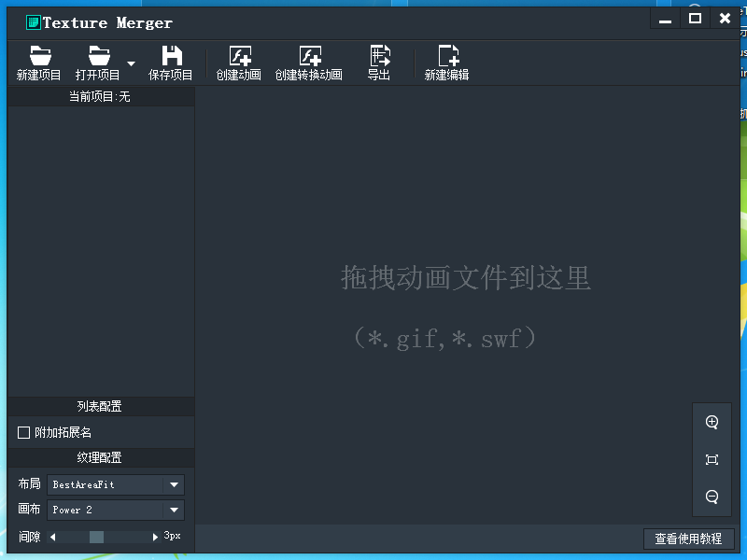Click the 列表配置 section header
Image resolution: width=747 pixels, height=560 pixels.
click(x=100, y=406)
